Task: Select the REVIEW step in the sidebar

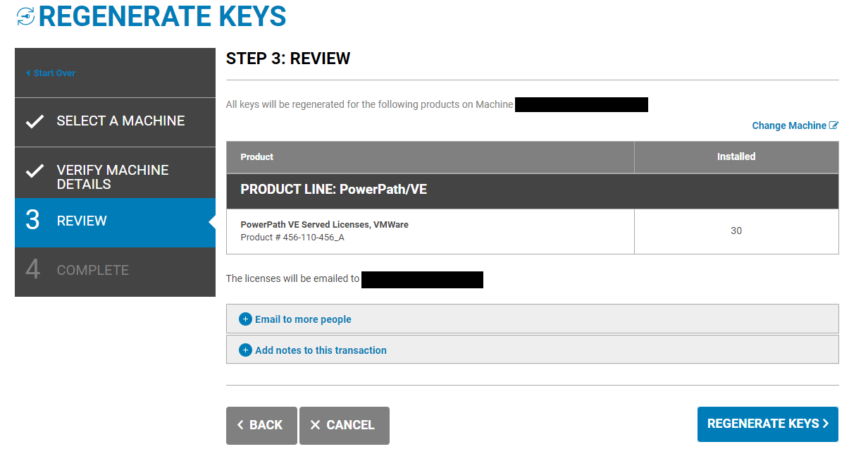Action: (83, 221)
